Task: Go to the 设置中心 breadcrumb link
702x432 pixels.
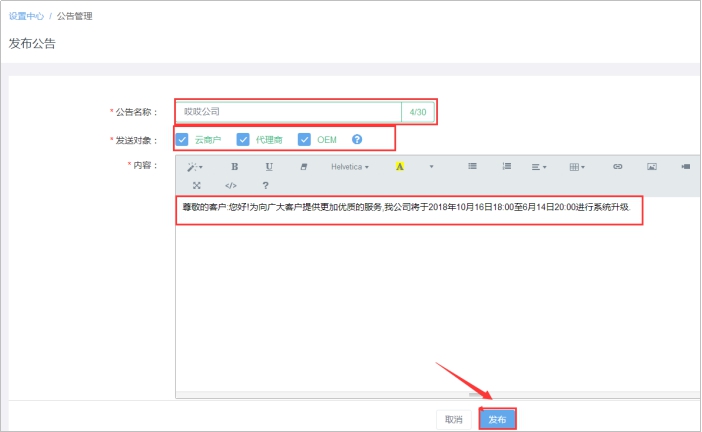Action: click(26, 16)
